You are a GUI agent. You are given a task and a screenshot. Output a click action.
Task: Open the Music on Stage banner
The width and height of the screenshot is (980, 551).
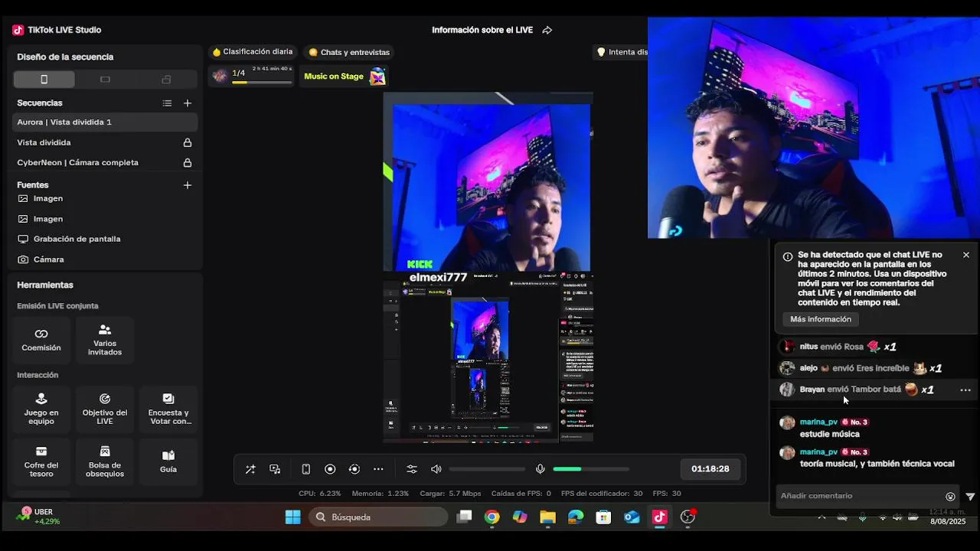tap(344, 76)
